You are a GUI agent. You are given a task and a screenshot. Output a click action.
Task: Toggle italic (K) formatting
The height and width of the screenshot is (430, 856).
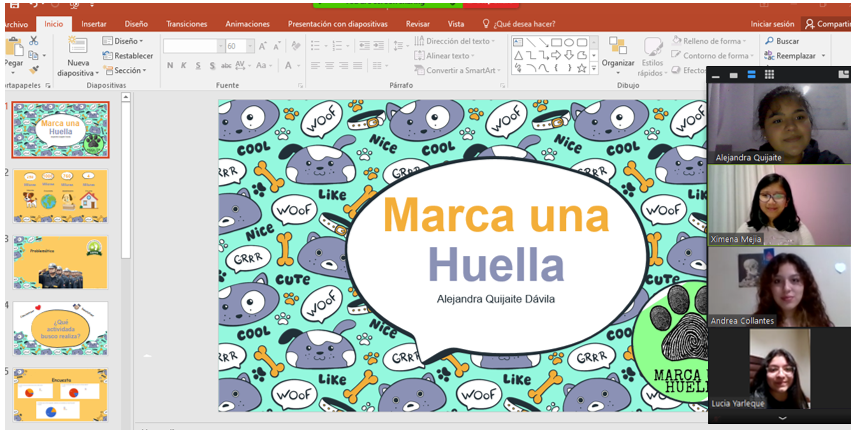pos(184,66)
